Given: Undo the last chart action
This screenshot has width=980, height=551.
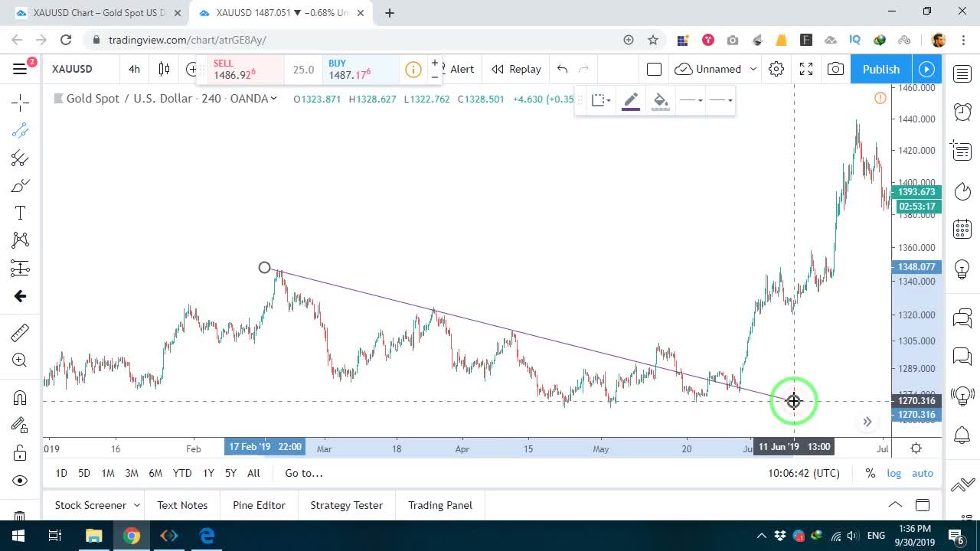Looking at the screenshot, I should click(x=563, y=69).
